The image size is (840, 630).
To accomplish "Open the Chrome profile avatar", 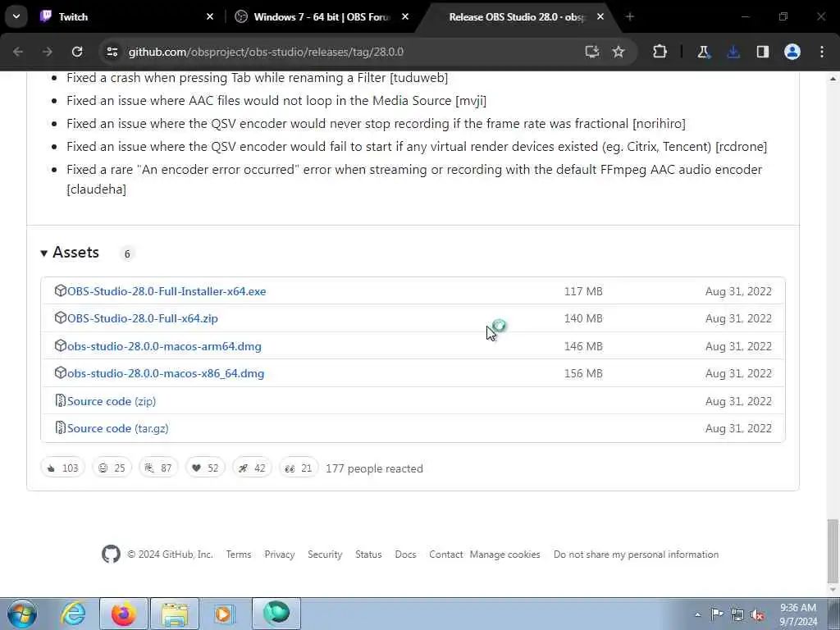I will (x=792, y=52).
